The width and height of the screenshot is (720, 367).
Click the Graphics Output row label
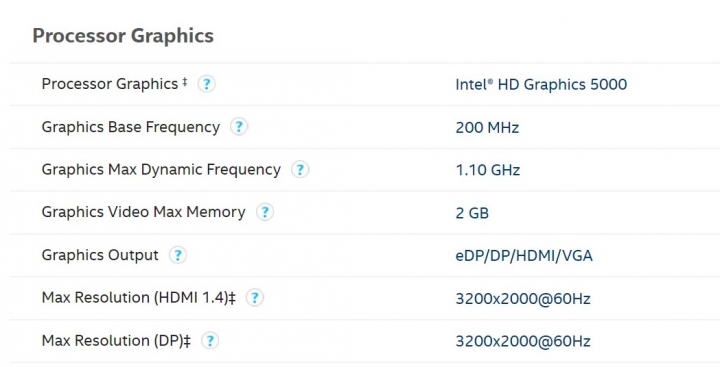click(x=100, y=255)
